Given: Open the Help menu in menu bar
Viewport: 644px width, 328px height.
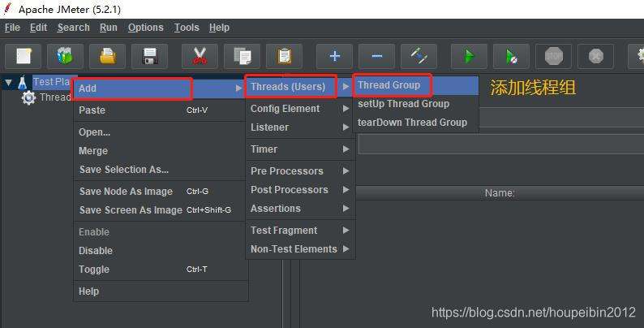Looking at the screenshot, I should (219, 28).
